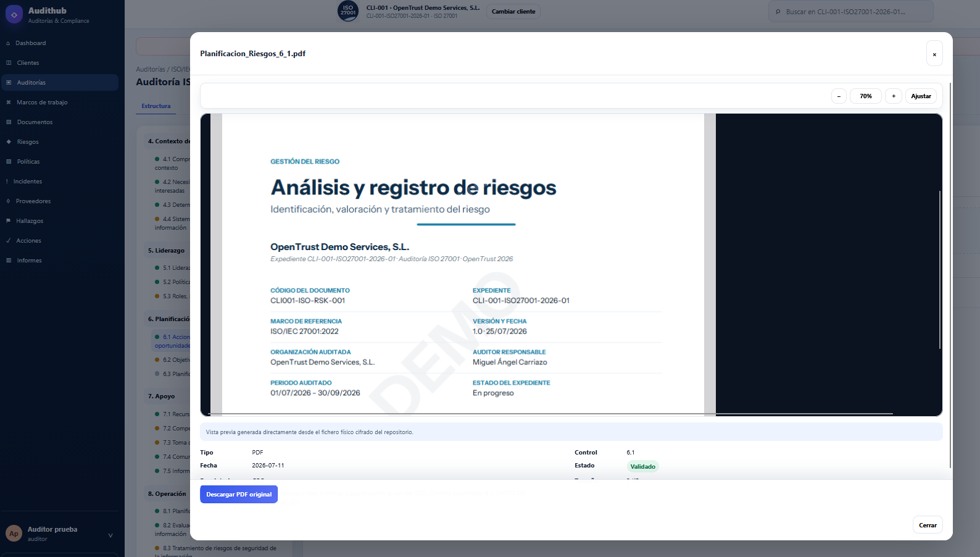Switch to the Estructura tab

156,106
